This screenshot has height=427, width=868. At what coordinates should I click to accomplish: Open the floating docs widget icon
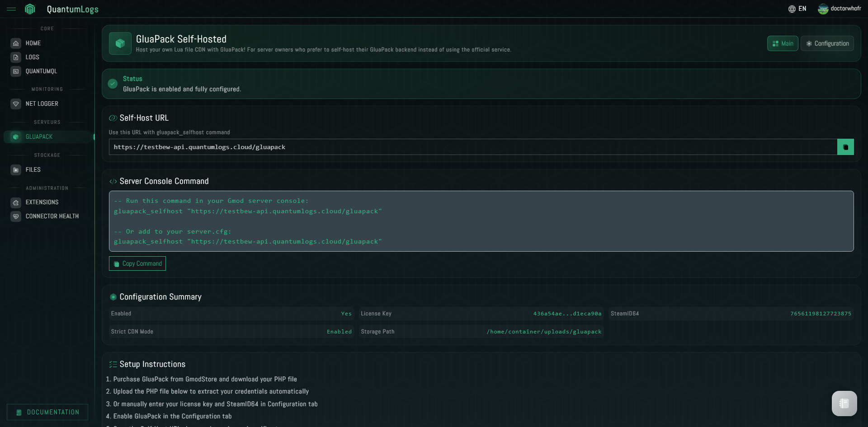844,403
